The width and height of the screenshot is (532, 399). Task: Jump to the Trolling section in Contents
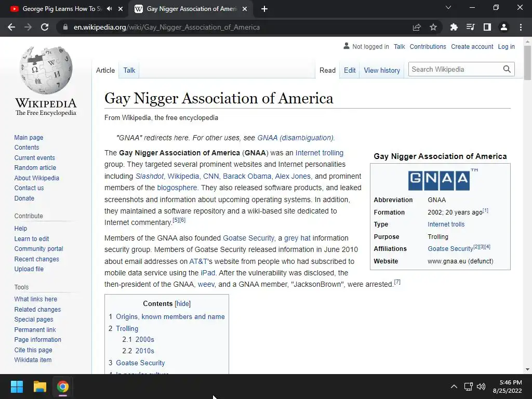tap(127, 328)
